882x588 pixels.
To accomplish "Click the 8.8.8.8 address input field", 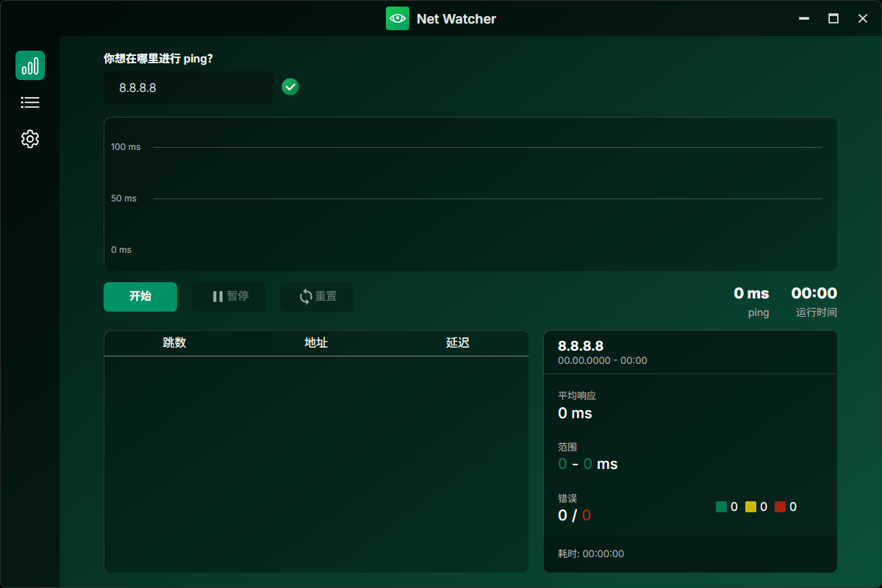I will tap(187, 87).
